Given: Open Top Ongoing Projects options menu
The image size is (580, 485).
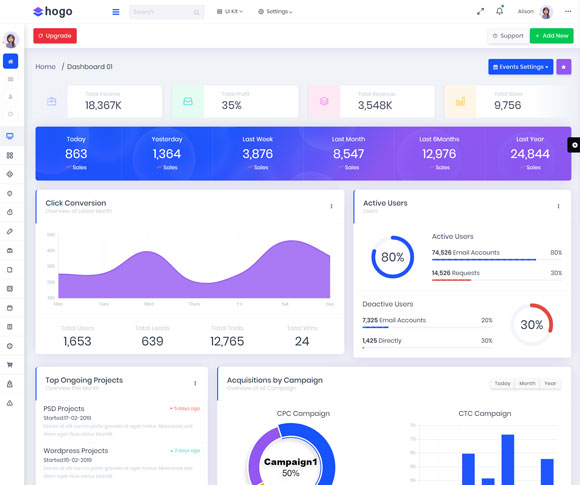Looking at the screenshot, I should click(x=195, y=383).
